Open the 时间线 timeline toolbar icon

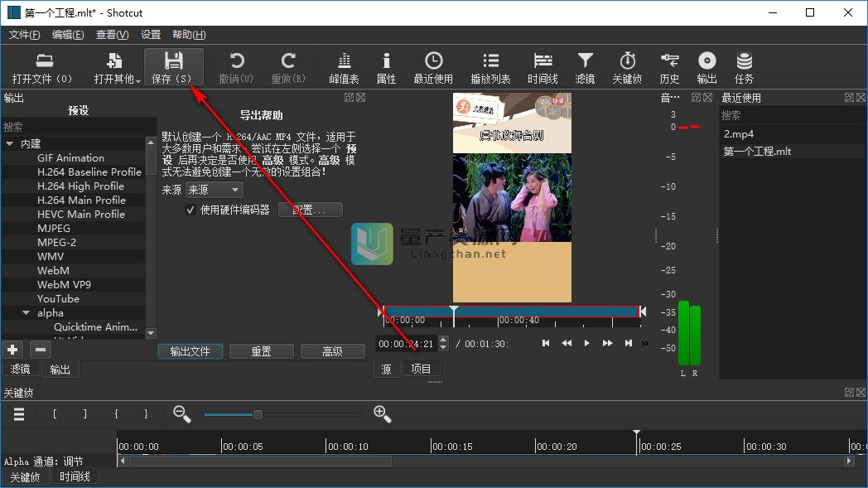click(x=542, y=68)
